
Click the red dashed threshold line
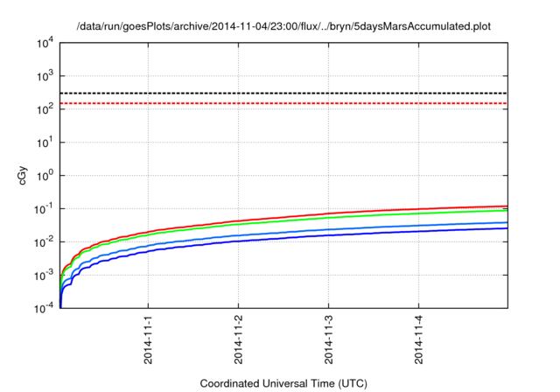coord(283,103)
